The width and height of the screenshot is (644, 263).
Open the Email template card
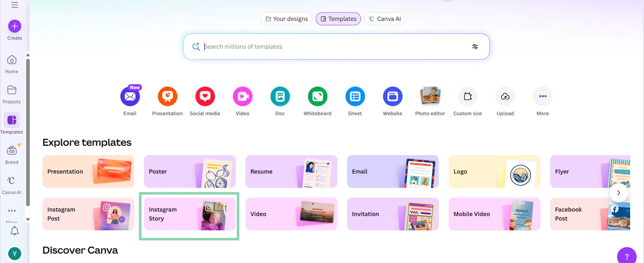(393, 172)
